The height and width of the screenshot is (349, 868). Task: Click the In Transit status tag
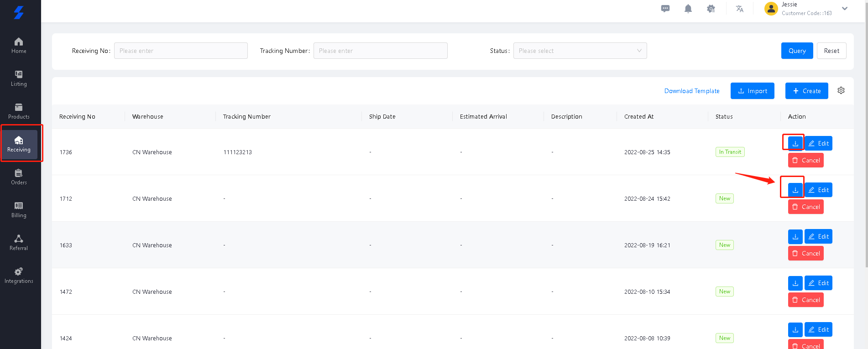click(730, 152)
